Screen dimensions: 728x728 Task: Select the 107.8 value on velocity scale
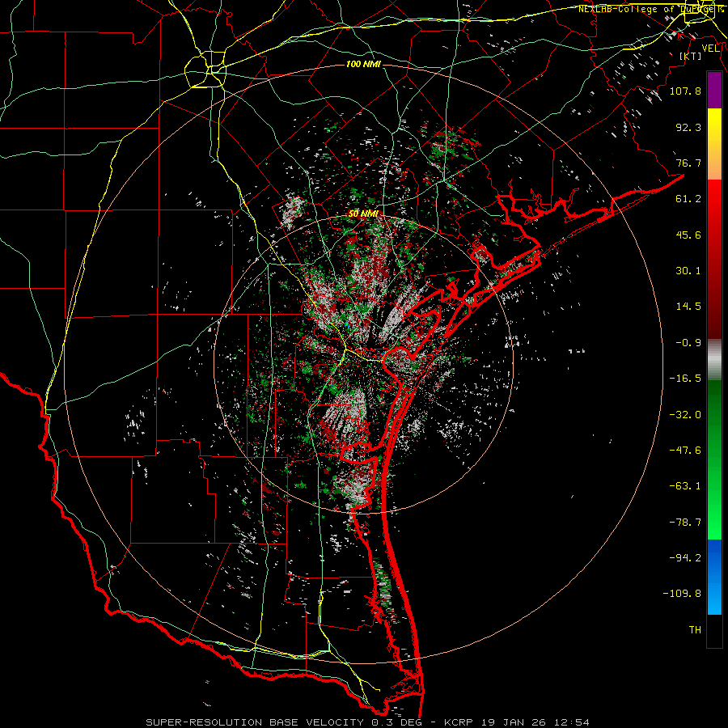click(x=685, y=91)
